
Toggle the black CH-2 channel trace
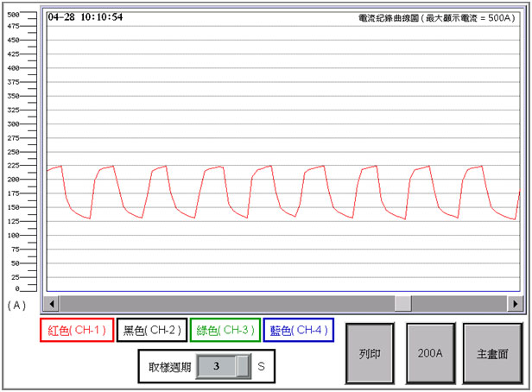151,330
